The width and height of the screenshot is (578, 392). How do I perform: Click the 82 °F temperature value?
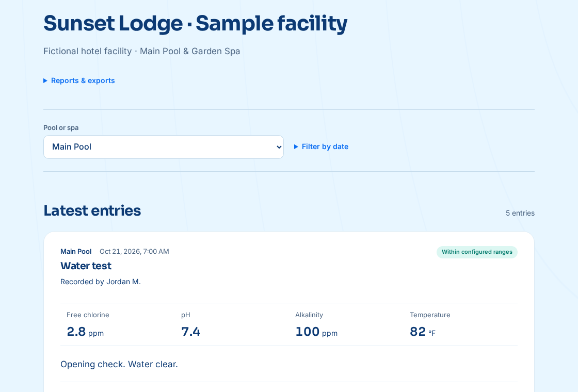click(423, 332)
